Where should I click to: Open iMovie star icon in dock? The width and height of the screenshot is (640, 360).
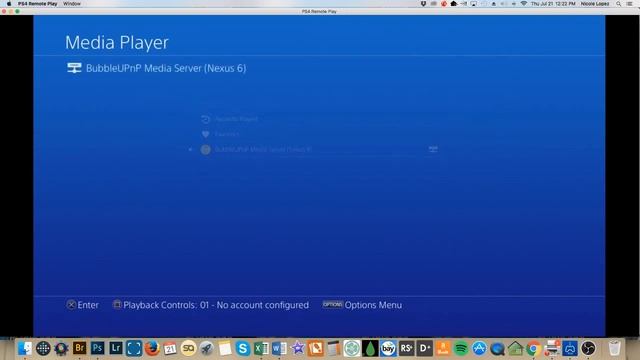298,348
